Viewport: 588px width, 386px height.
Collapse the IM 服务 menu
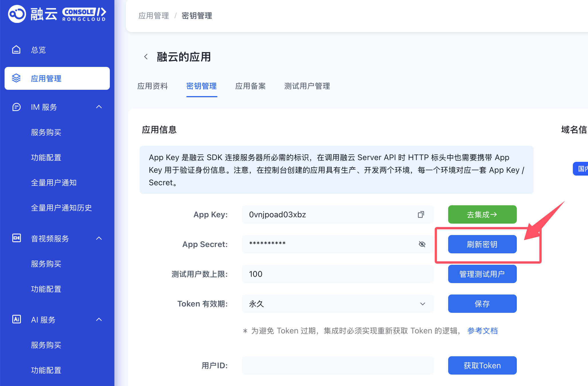pos(99,107)
